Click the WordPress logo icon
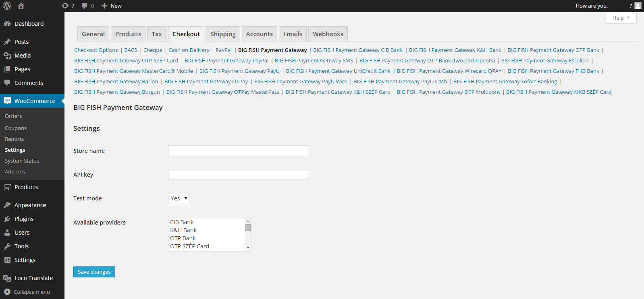 pos(7,6)
